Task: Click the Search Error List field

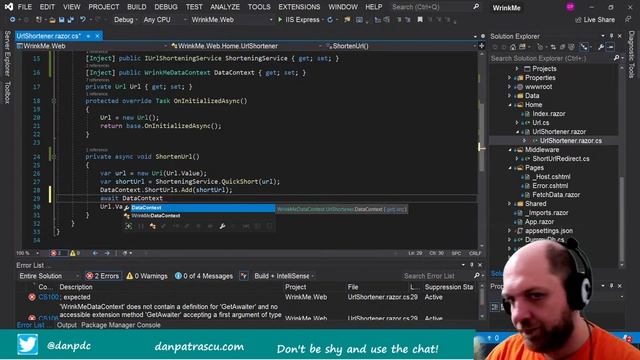Action: [437, 276]
